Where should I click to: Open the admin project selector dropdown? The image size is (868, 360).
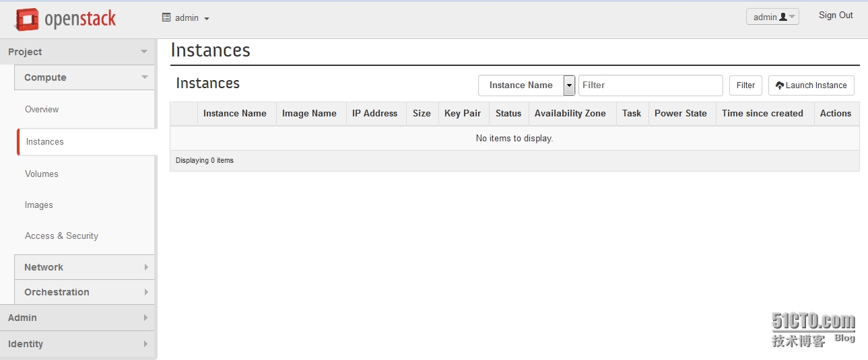[x=186, y=18]
